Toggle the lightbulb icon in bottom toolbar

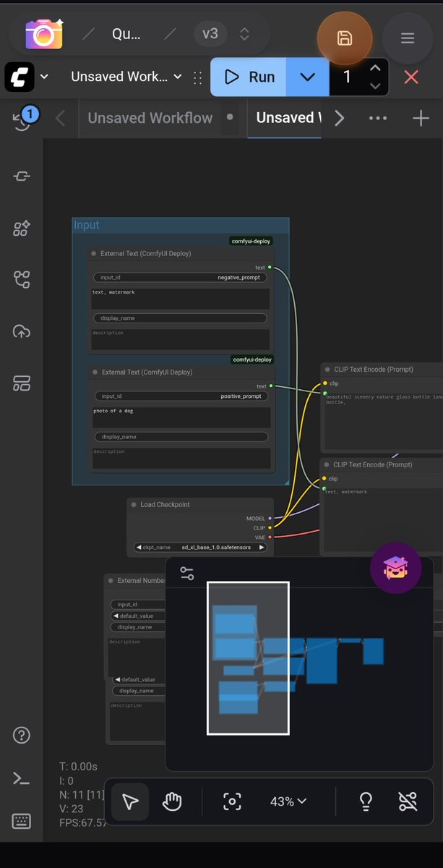pos(366,801)
